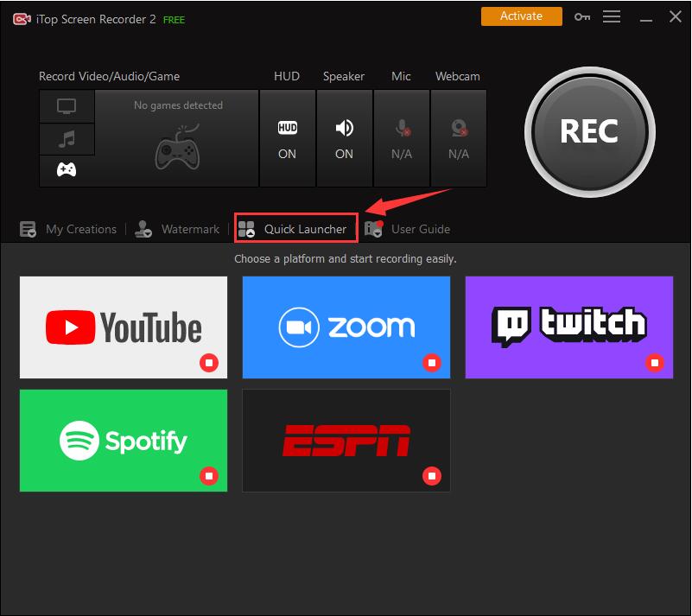692x616 pixels.
Task: Toggle the Webcam N/A control
Action: click(459, 138)
